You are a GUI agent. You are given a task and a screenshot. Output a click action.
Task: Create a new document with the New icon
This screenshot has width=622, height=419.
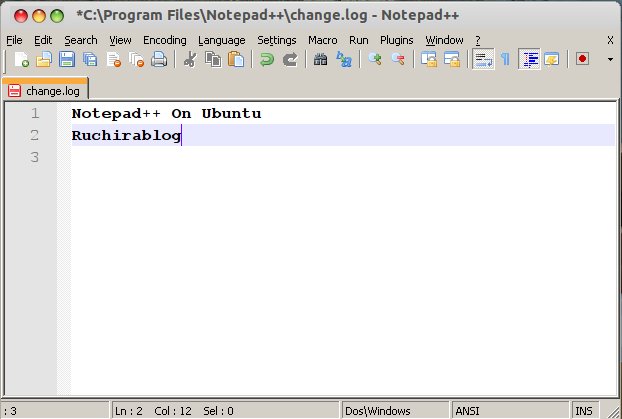click(21, 60)
